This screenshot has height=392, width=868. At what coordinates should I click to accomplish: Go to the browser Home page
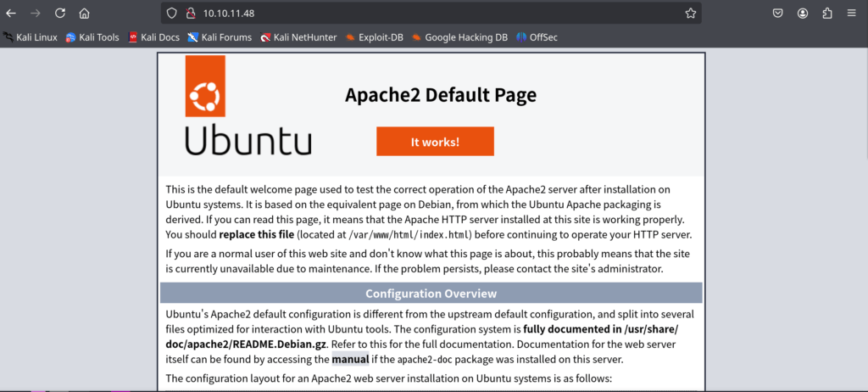[x=84, y=14]
